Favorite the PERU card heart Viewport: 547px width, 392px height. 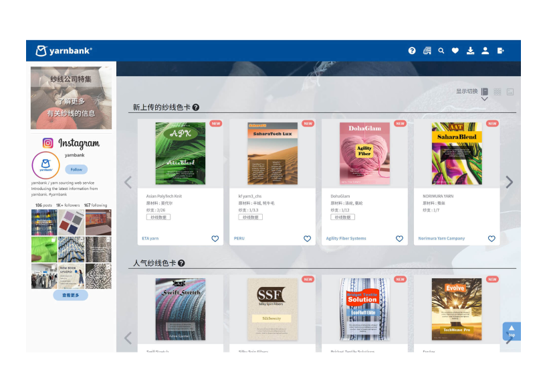coord(307,238)
